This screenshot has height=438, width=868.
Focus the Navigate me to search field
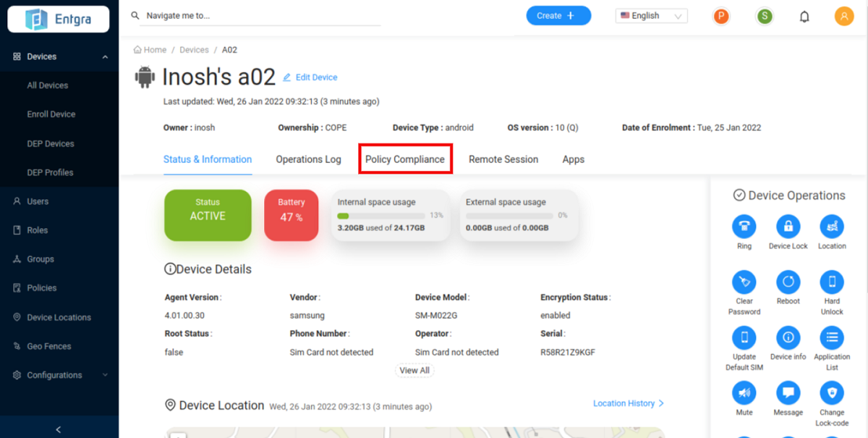click(x=260, y=16)
